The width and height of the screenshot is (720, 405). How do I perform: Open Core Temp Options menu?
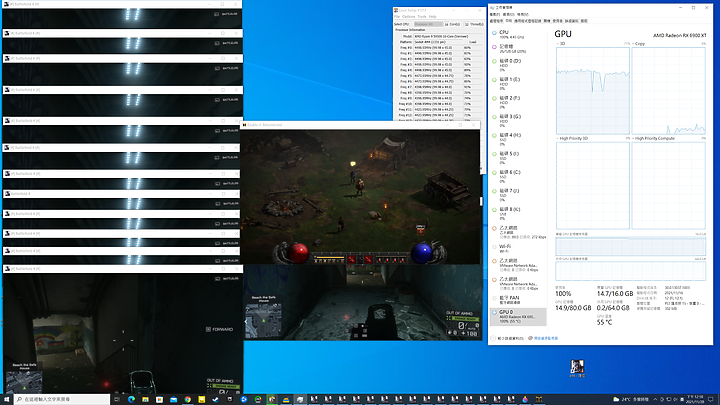408,17
